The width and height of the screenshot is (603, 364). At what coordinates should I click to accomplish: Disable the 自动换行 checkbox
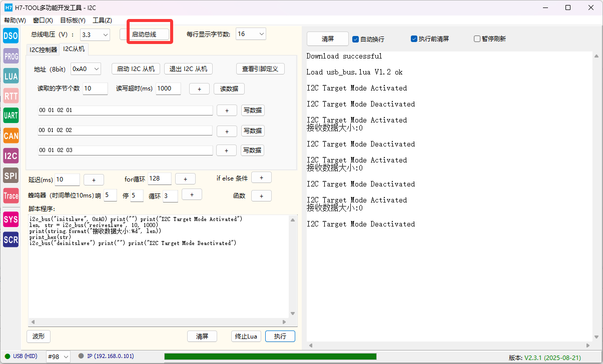coord(356,39)
